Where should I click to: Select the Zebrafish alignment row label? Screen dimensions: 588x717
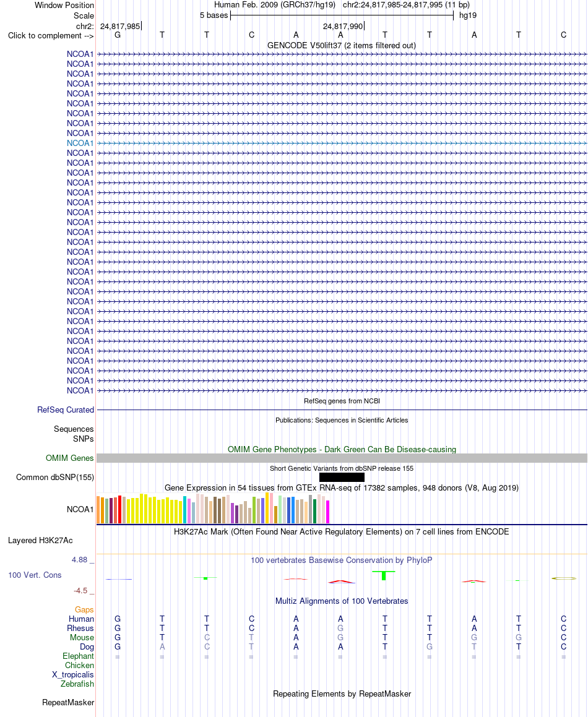tap(77, 684)
